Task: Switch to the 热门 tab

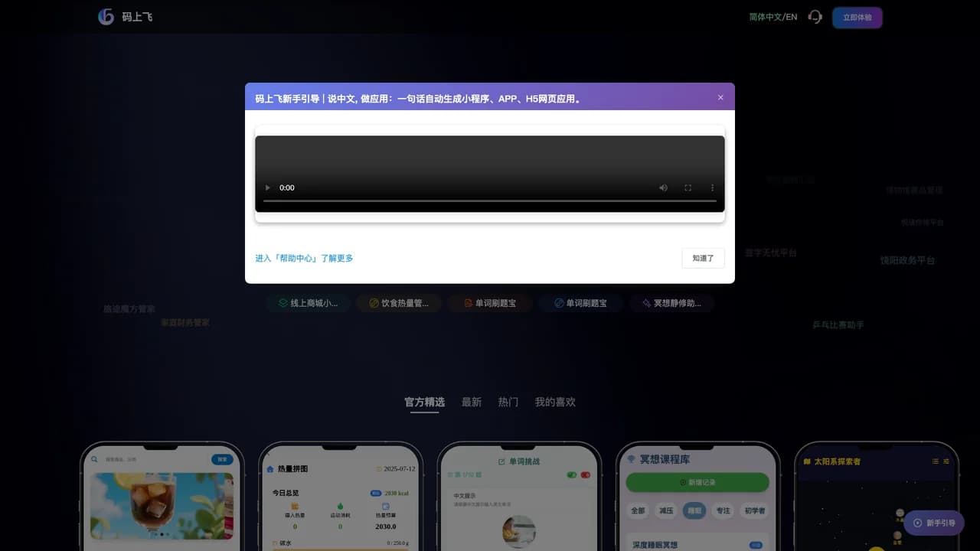Action: [508, 402]
